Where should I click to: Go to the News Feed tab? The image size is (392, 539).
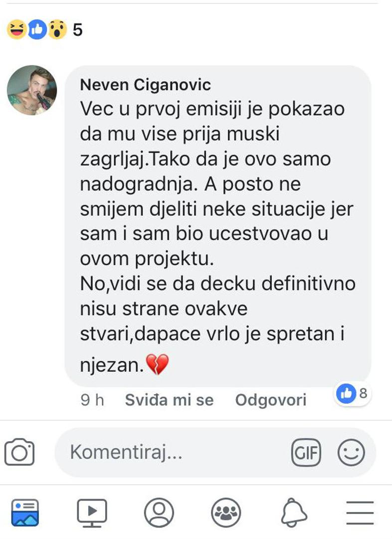[x=25, y=513]
